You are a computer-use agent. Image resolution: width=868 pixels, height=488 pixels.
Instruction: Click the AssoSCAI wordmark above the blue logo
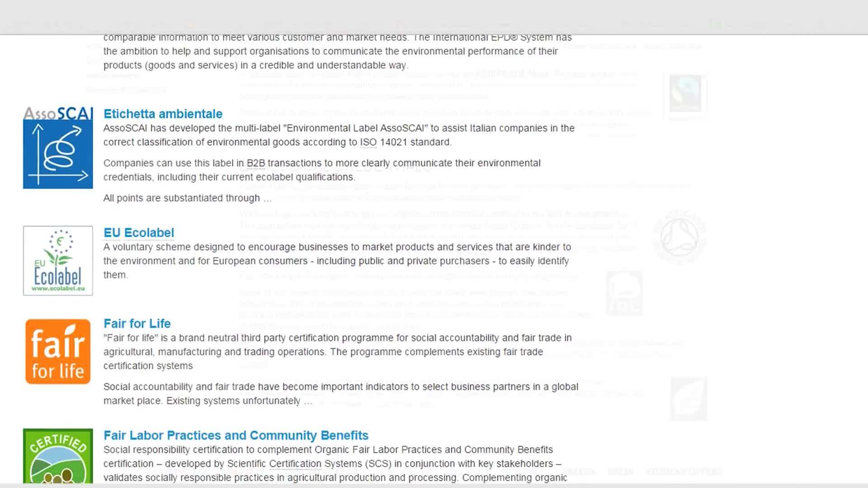pos(58,113)
